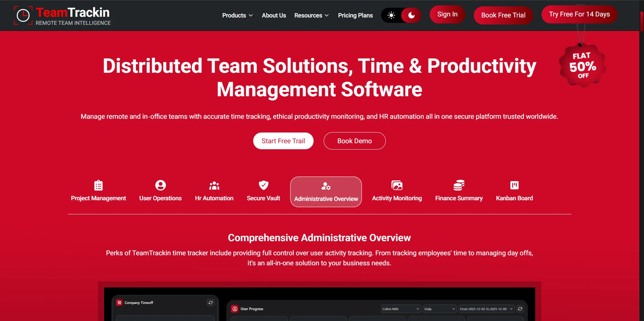This screenshot has height=321, width=644.
Task: Enable dark mode moon toggle
Action: 411,15
